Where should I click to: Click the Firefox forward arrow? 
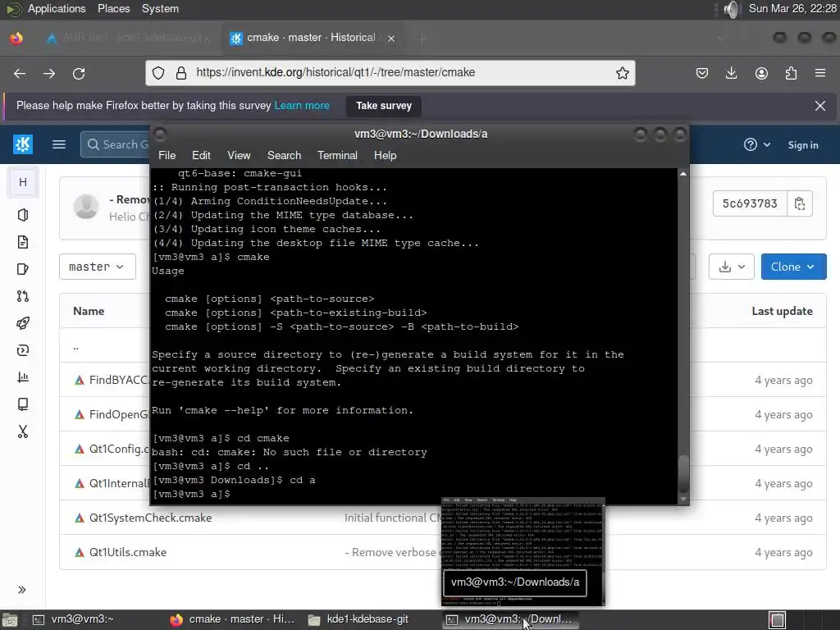[49, 73]
